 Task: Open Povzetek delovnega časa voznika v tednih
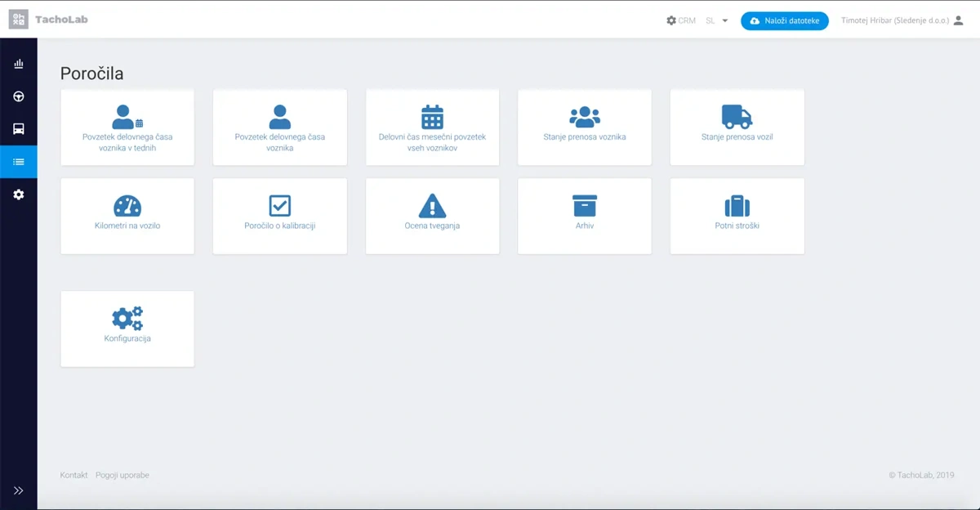point(127,142)
